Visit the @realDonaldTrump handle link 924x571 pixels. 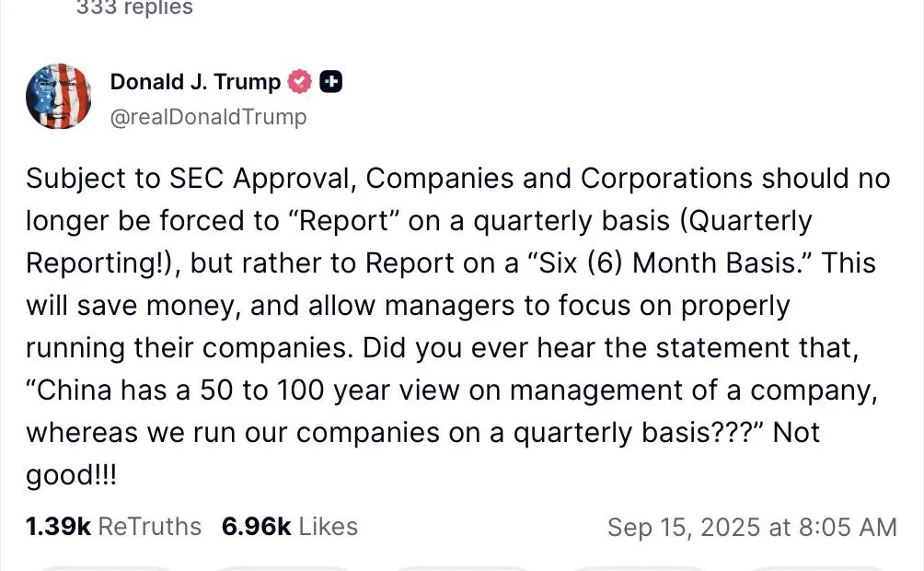coord(208,117)
